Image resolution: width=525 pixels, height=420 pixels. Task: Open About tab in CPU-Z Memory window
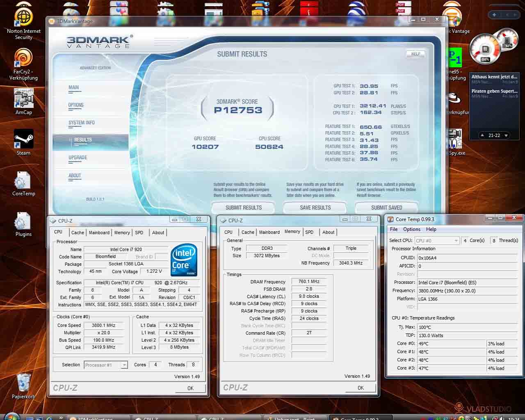[328, 232]
